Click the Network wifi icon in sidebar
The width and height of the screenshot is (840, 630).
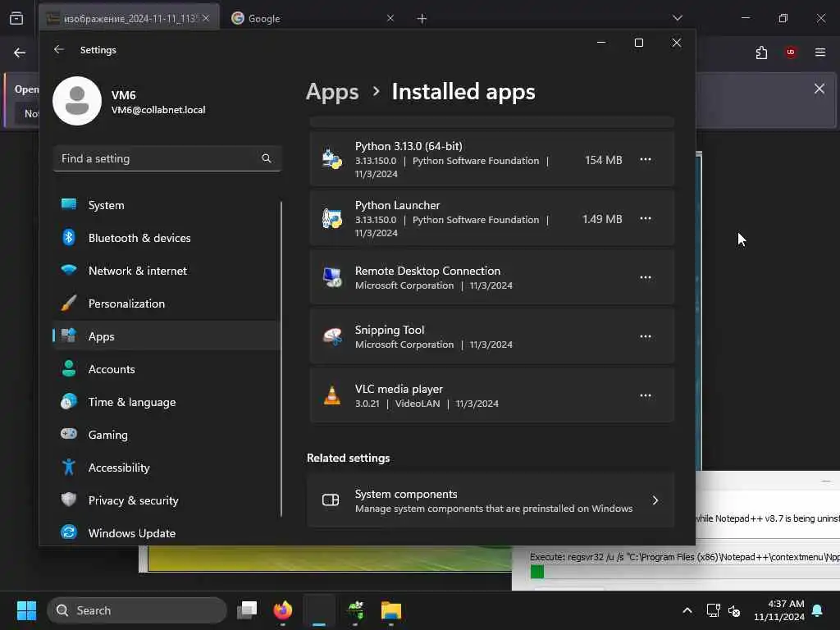69,269
